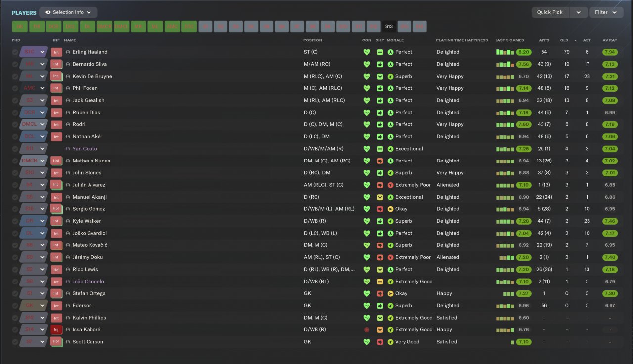Click the sharpness icon for João Cancelo
633x364 pixels.
[380, 282]
